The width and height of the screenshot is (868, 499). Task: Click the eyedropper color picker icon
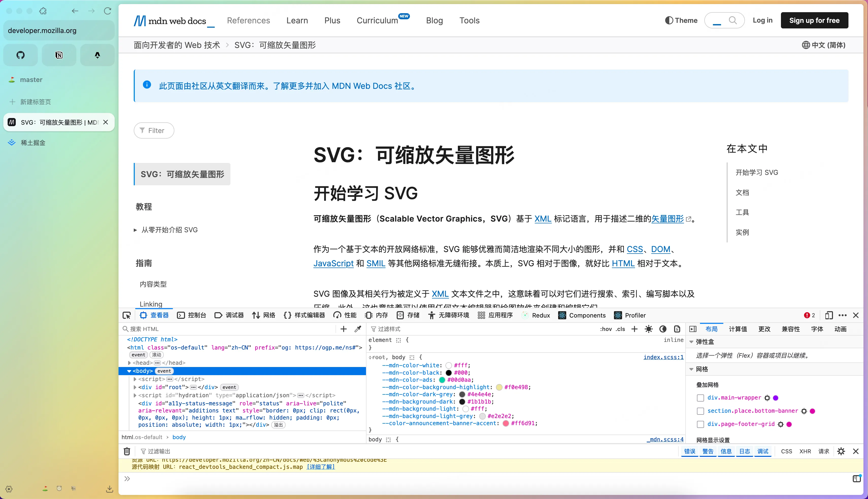pos(358,329)
